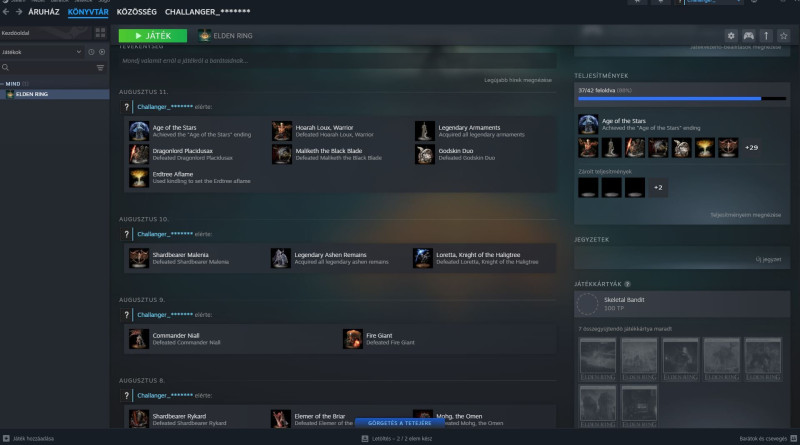800x445 pixels.
Task: Click Commander Niall achievement icon
Action: tap(139, 339)
